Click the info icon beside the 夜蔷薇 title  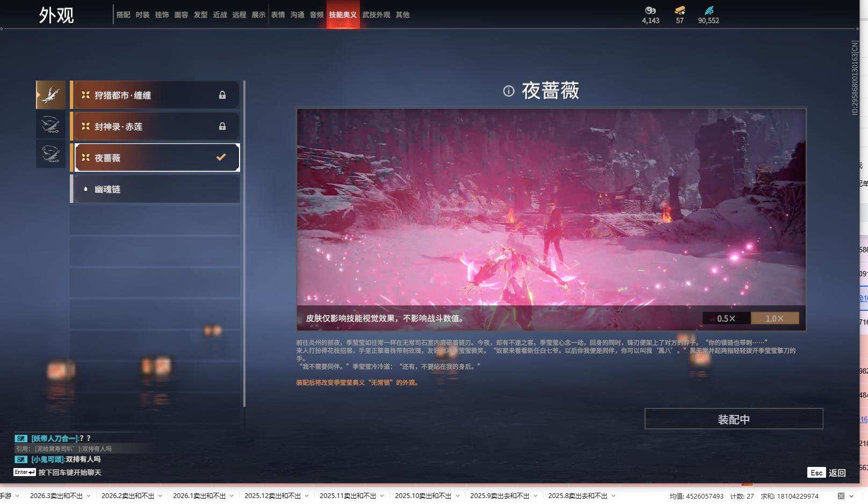coord(509,91)
